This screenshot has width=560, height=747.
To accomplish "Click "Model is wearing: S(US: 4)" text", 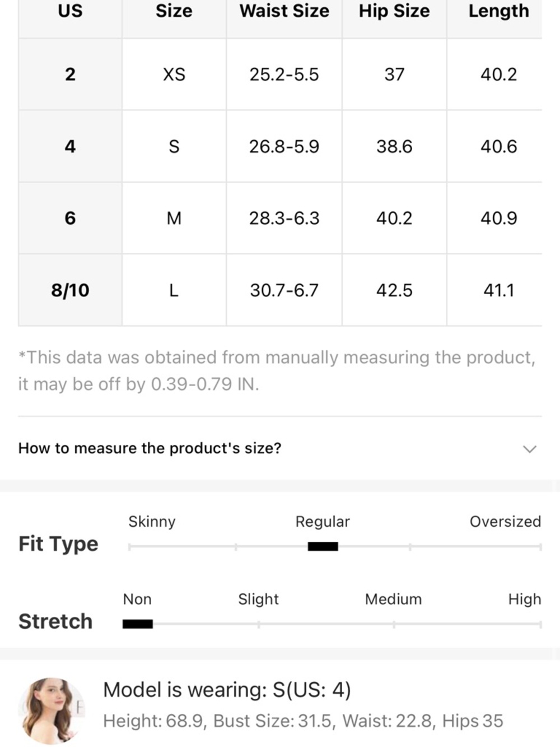I will 227,690.
